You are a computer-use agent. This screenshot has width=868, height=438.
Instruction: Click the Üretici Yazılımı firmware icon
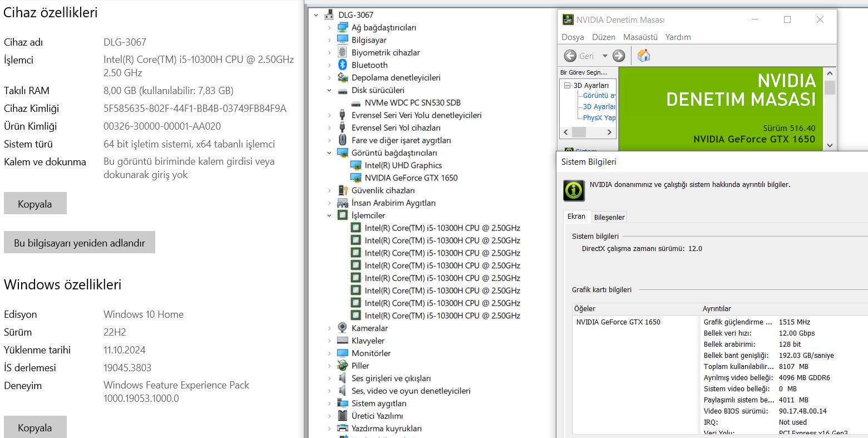[342, 416]
